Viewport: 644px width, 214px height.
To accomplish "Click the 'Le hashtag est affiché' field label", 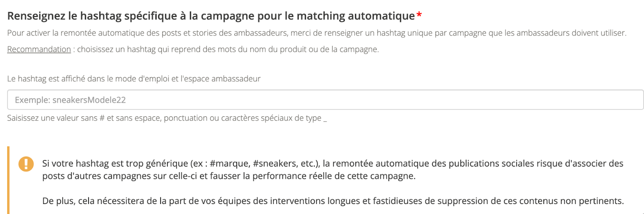I will (134, 79).
